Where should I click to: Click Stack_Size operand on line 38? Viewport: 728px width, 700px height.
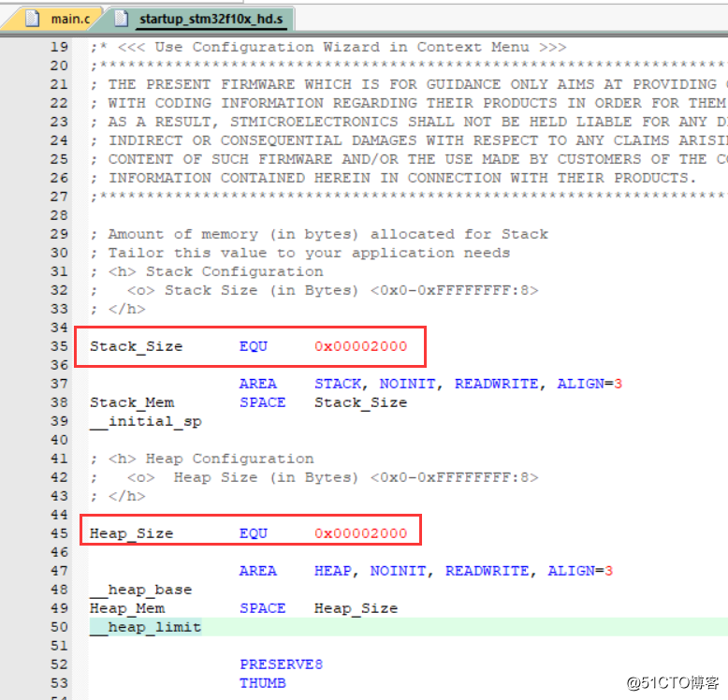coord(361,402)
